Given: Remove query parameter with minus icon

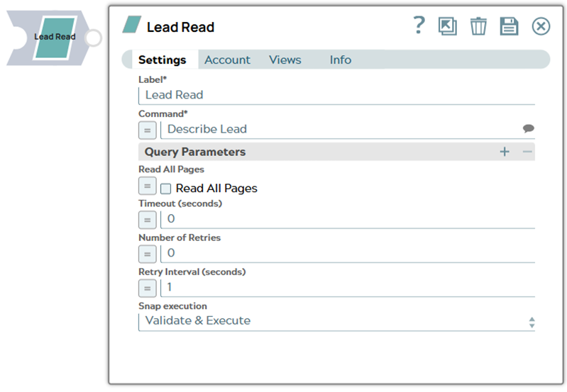Looking at the screenshot, I should 527,152.
